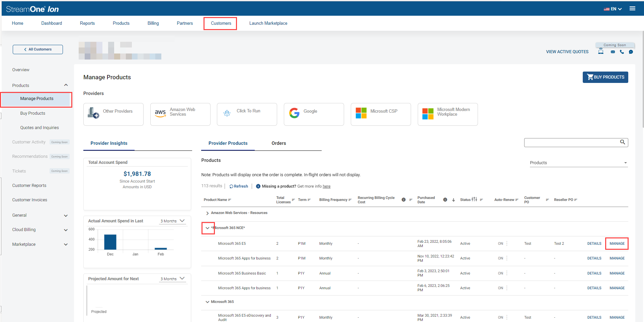Collapse the Microsoft 365 NCE group
This screenshot has width=644, height=322.
pos(208,228)
